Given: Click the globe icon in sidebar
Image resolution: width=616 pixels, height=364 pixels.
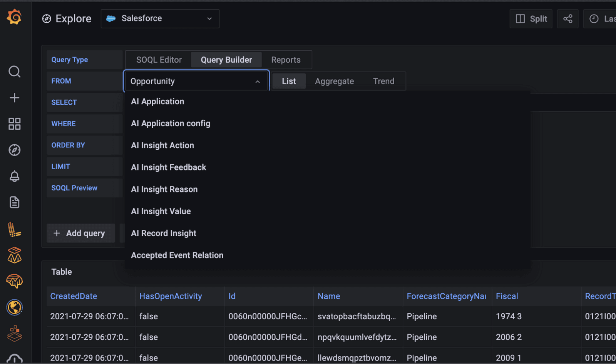Looking at the screenshot, I should [14, 307].
